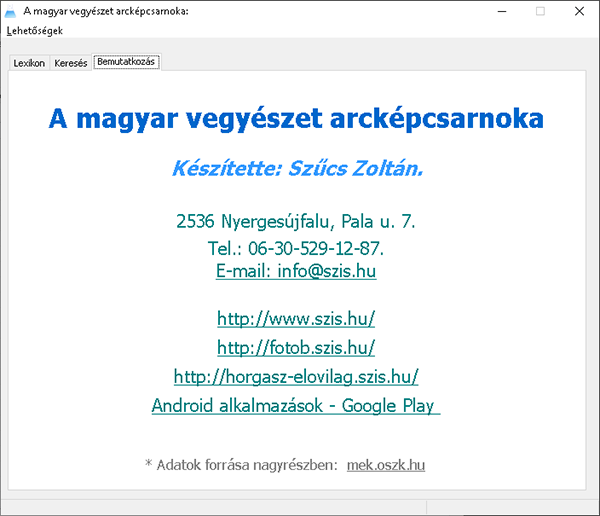Switch to the Keresés tab
Viewport: 600px width, 516px height.
71,63
